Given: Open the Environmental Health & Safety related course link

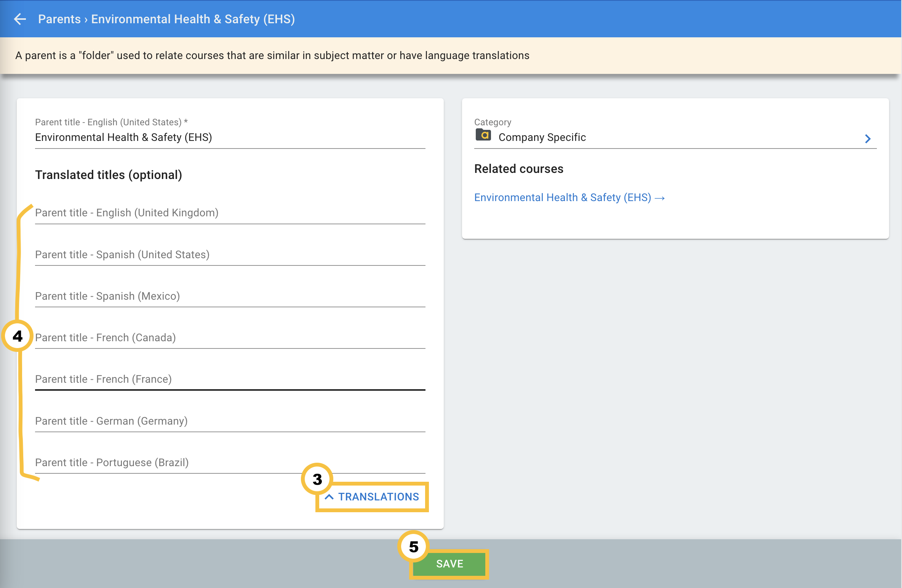Looking at the screenshot, I should click(562, 197).
